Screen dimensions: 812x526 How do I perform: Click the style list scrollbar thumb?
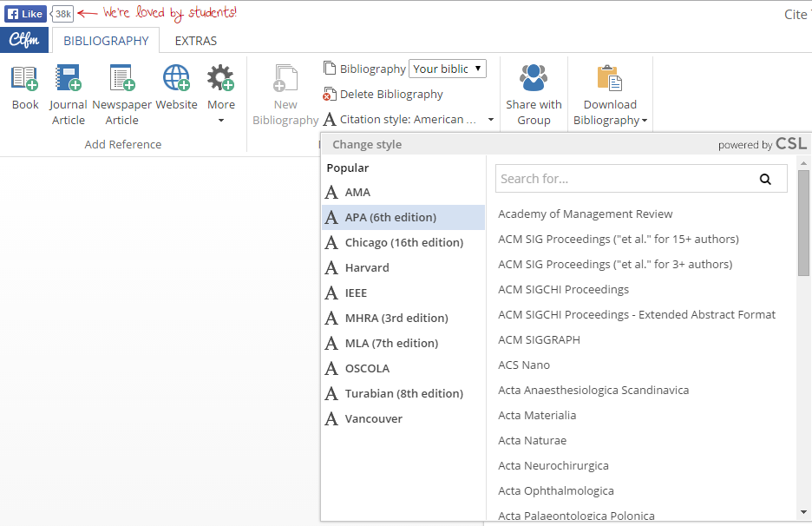tap(803, 223)
